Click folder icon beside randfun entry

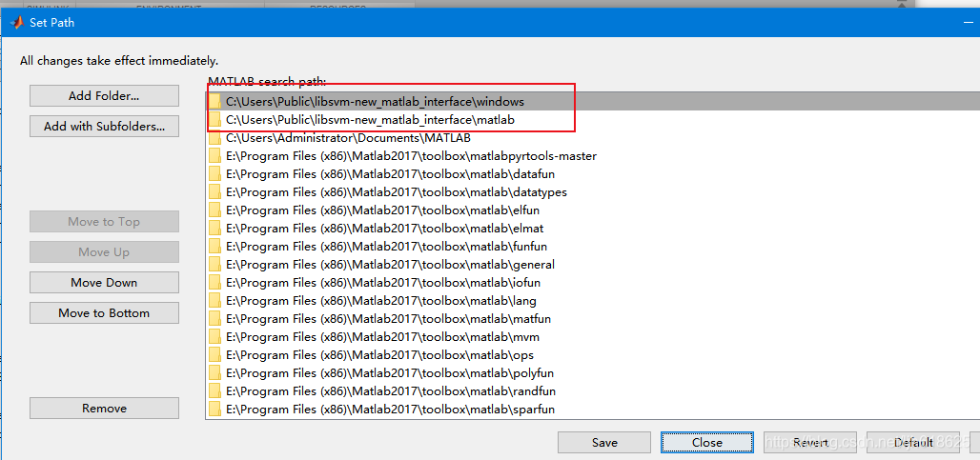tap(215, 390)
